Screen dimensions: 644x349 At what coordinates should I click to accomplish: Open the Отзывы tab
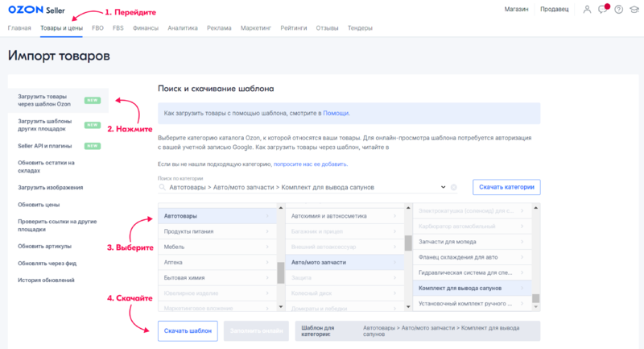[x=327, y=28]
